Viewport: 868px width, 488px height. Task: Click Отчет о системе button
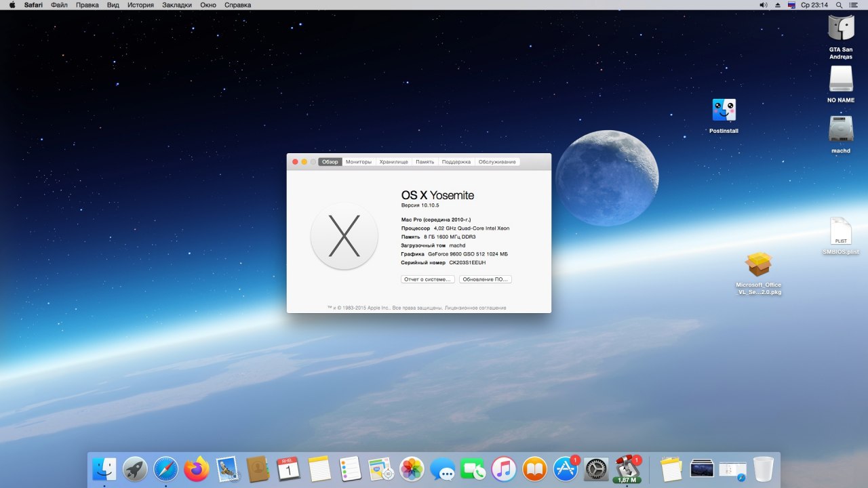tap(428, 279)
